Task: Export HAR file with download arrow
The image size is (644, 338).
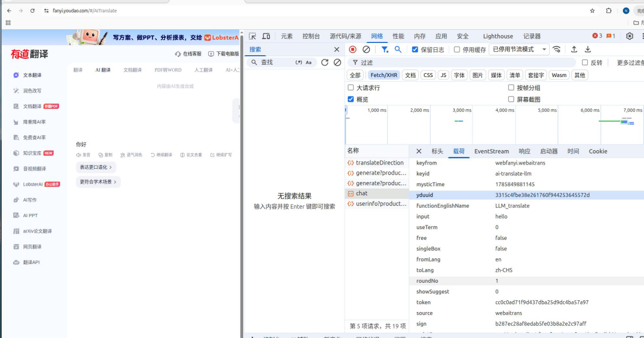Action: [588, 49]
